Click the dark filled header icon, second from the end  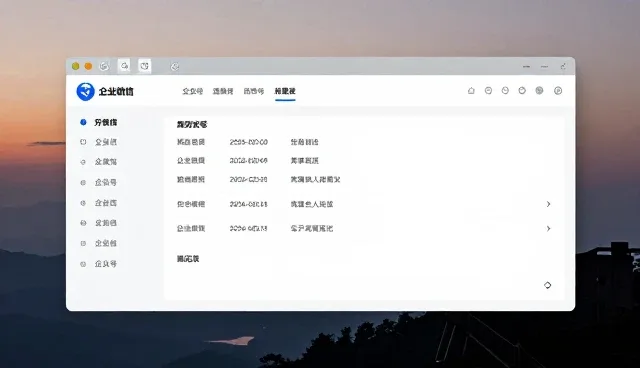539,91
